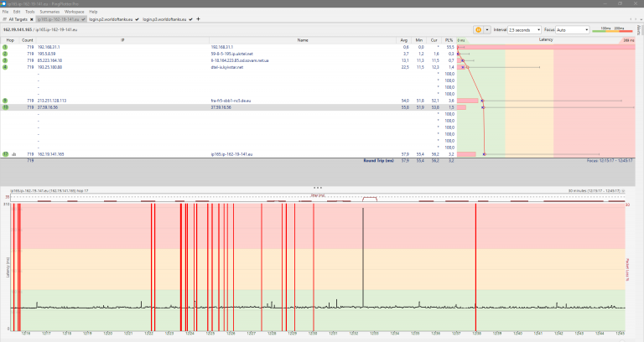The width and height of the screenshot is (644, 342).
Task: Click the green hop 3 circle icon
Action: click(5, 60)
